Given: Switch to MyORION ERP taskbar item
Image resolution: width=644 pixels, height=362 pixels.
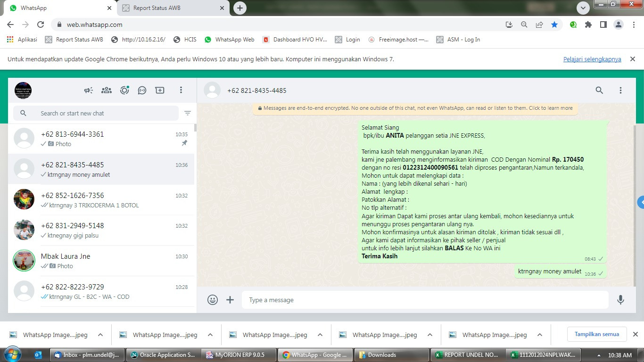Looking at the screenshot, I should pos(239,355).
